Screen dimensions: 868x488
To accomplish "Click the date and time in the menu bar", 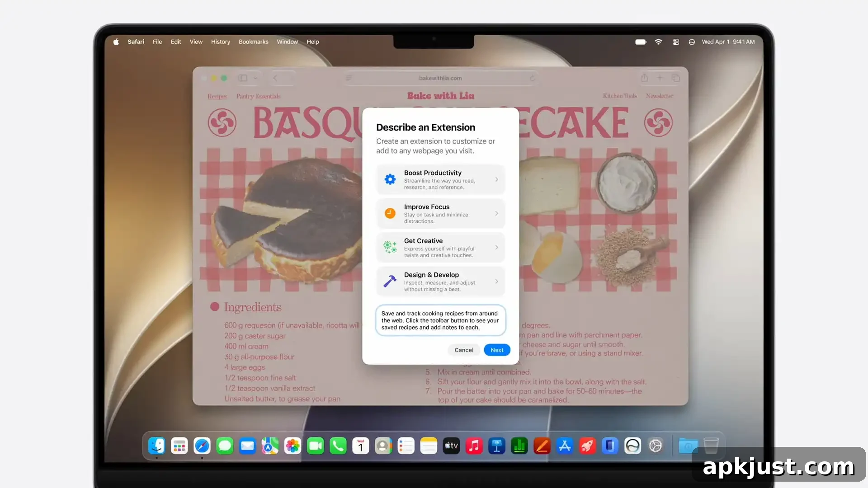I will 728,42.
